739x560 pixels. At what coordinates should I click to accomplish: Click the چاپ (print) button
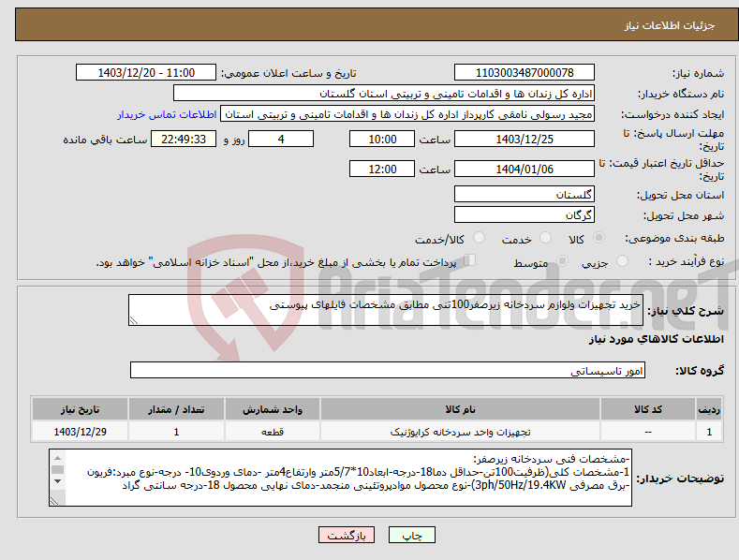coord(411,536)
